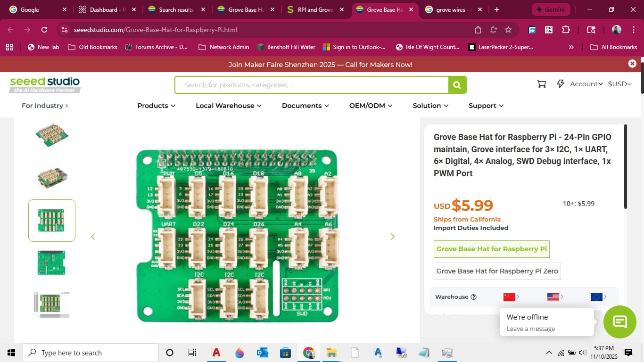Dismiss the Maker Faire banner
Viewport: 644px width, 362px height.
pos(632,64)
